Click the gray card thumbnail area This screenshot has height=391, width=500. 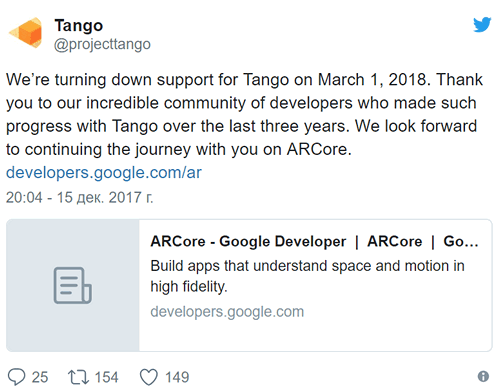[x=73, y=285]
